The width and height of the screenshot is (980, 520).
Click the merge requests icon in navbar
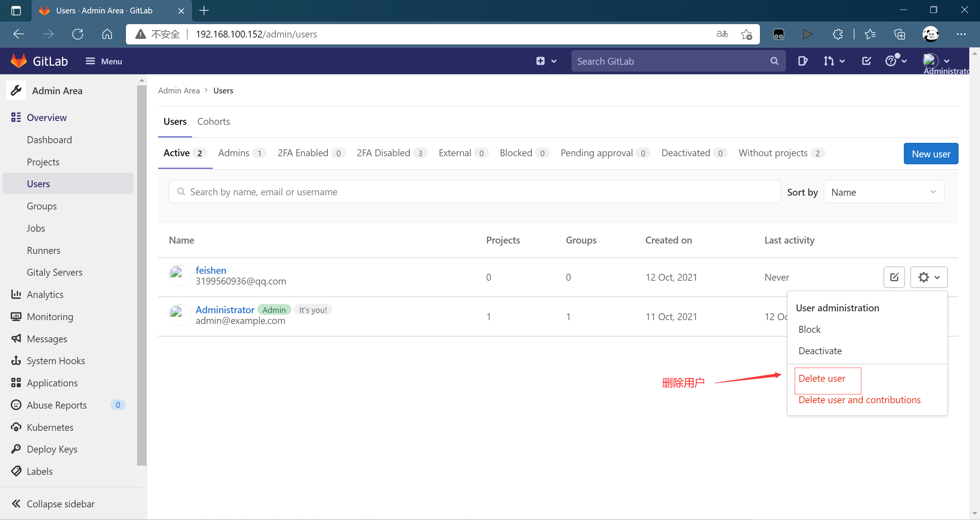829,61
